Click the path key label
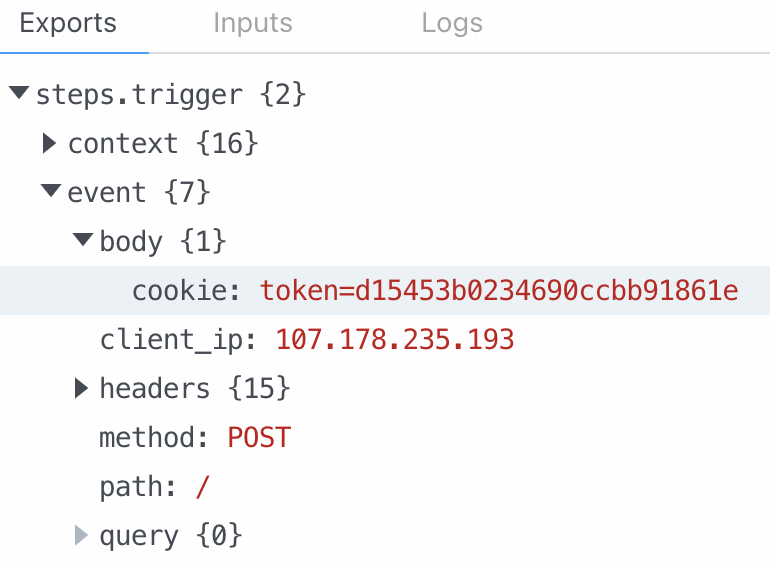 tap(138, 487)
